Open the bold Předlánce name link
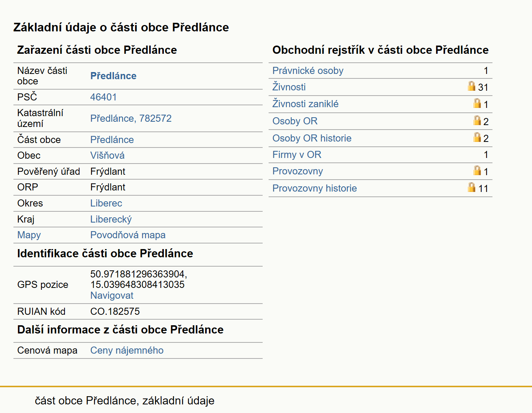The height and width of the screenshot is (413, 532). pyautogui.click(x=113, y=76)
